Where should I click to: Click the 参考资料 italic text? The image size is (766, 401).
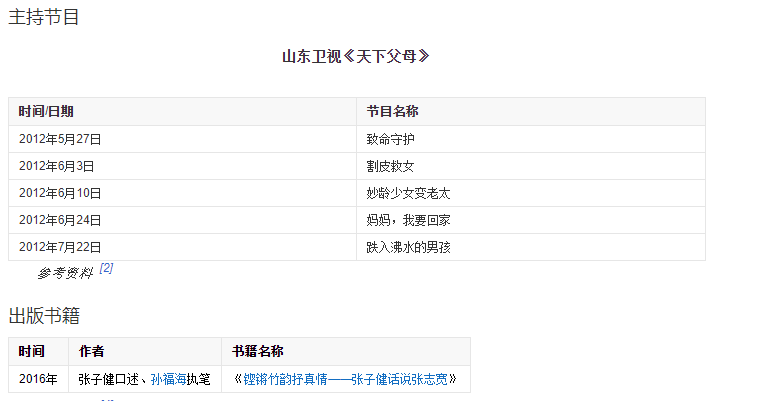65,273
